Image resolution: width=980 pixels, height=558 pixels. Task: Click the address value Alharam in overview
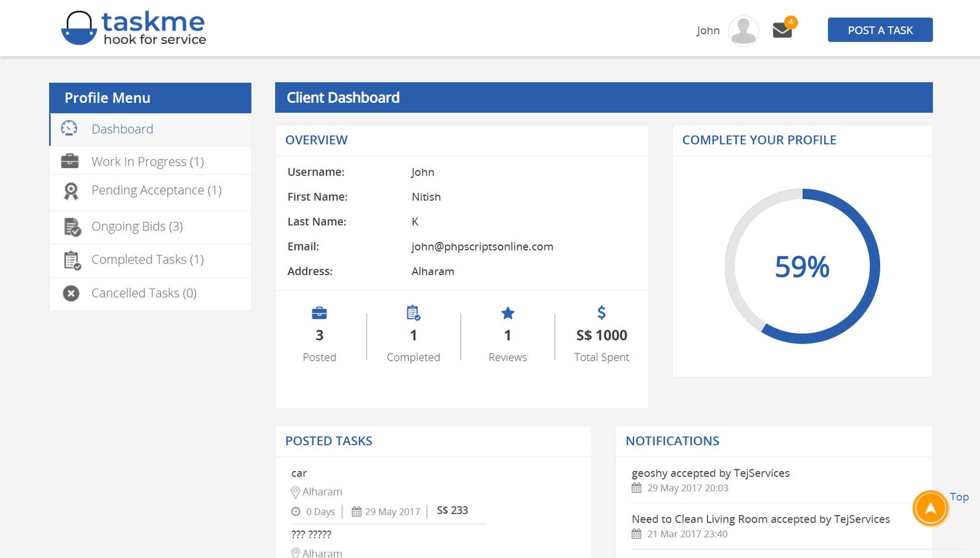433,271
